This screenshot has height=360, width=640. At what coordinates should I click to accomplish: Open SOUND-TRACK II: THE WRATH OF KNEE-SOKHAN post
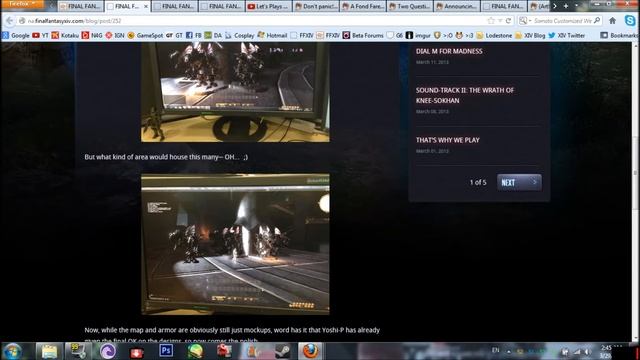point(465,95)
